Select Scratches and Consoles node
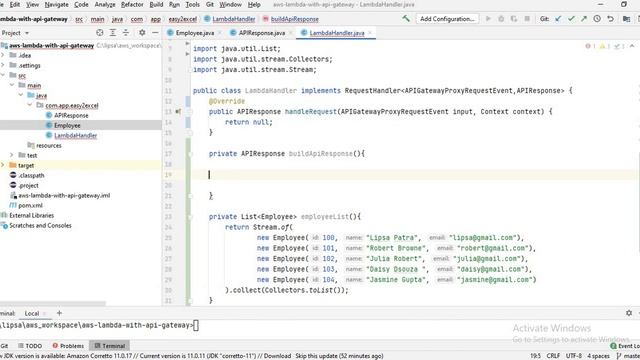Image resolution: width=640 pixels, height=360 pixels. 40,225
